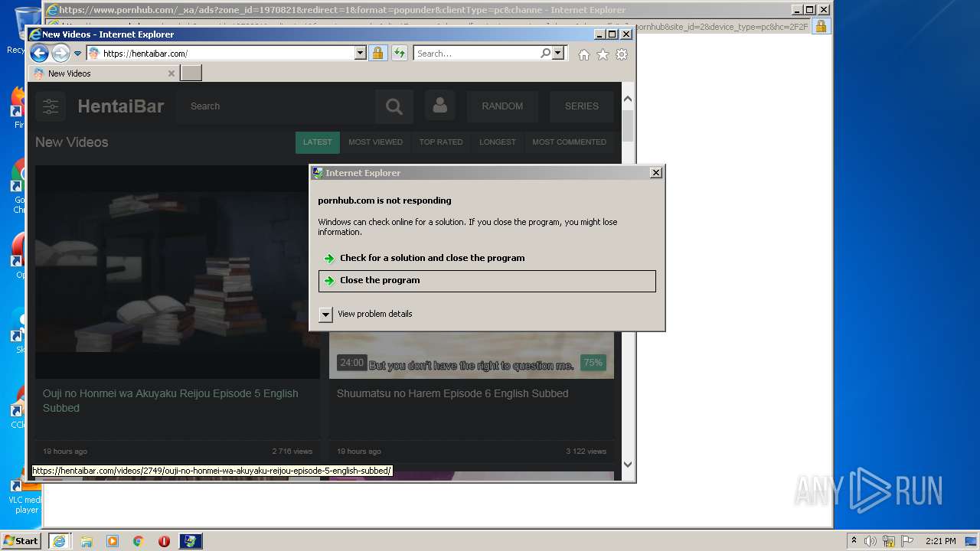Go to the Home page icon
The height and width of the screenshot is (551, 980).
(x=584, y=54)
